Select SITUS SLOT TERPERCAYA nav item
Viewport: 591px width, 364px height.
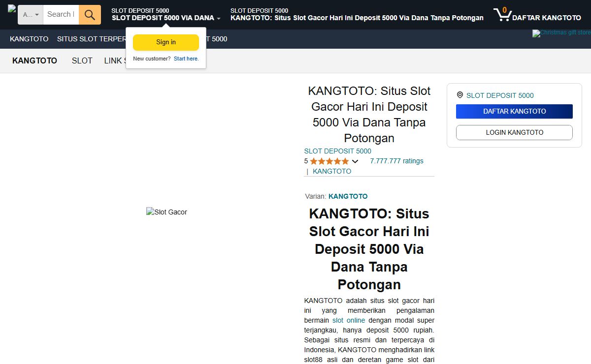click(x=92, y=39)
